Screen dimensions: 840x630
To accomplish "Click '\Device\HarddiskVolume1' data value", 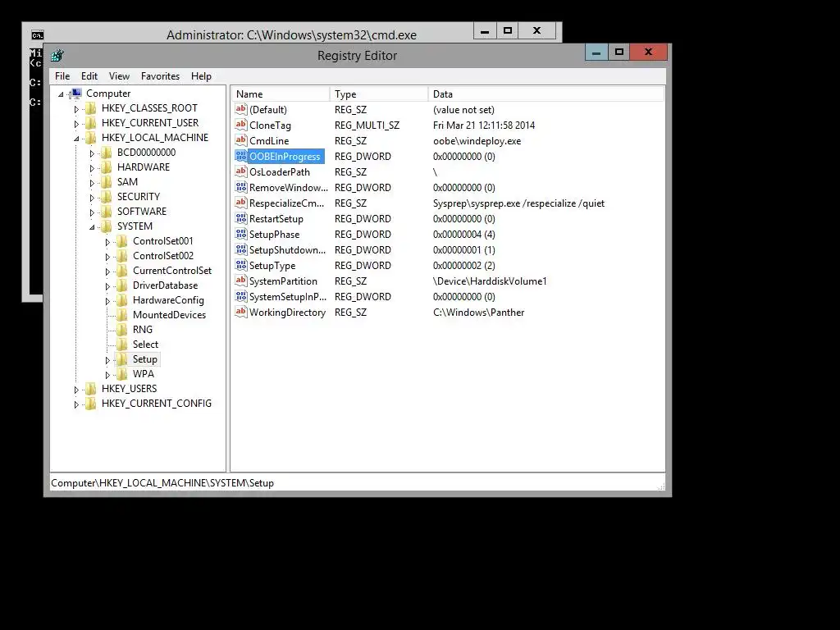I will click(x=490, y=281).
